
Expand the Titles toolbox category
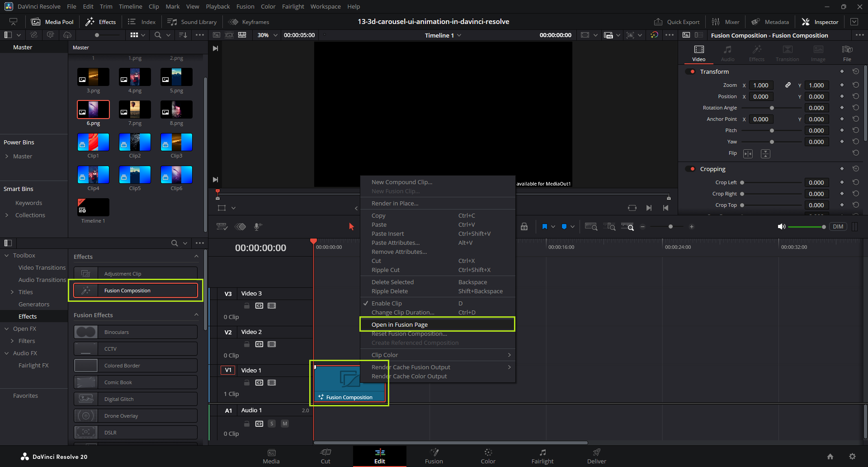click(x=12, y=292)
